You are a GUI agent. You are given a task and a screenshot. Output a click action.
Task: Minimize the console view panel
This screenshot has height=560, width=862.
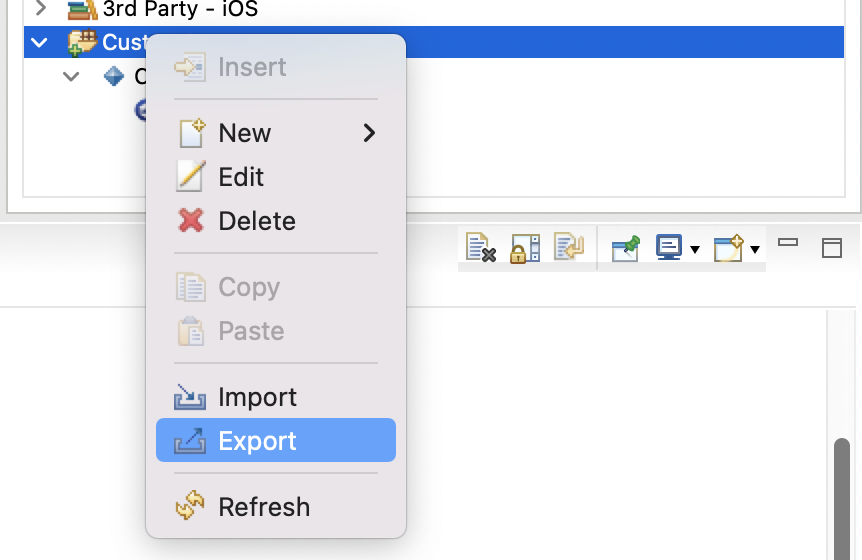788,242
